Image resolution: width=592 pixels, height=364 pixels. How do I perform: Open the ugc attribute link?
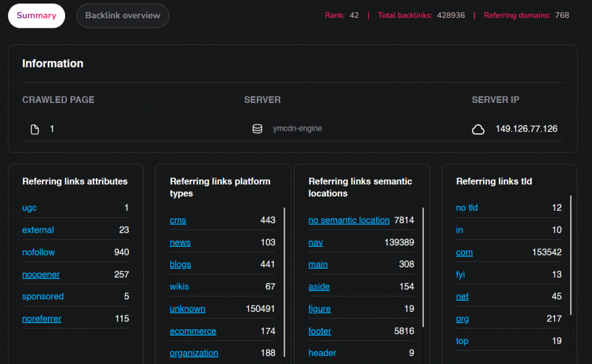30,208
